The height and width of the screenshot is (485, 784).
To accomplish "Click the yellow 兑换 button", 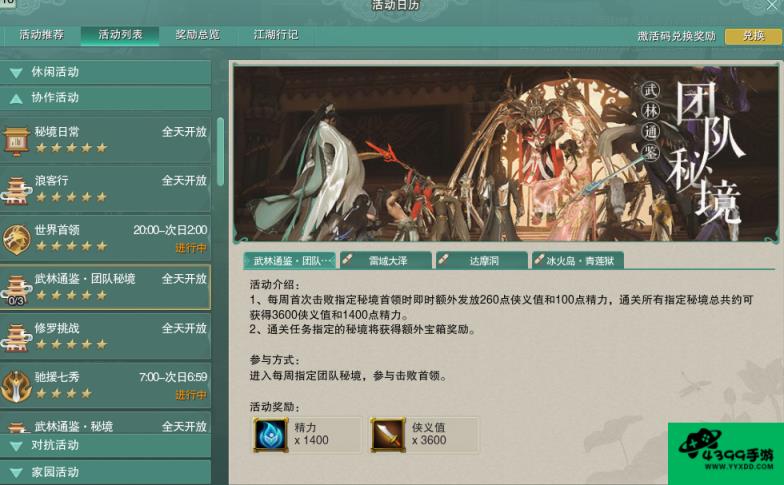I will [753, 36].
